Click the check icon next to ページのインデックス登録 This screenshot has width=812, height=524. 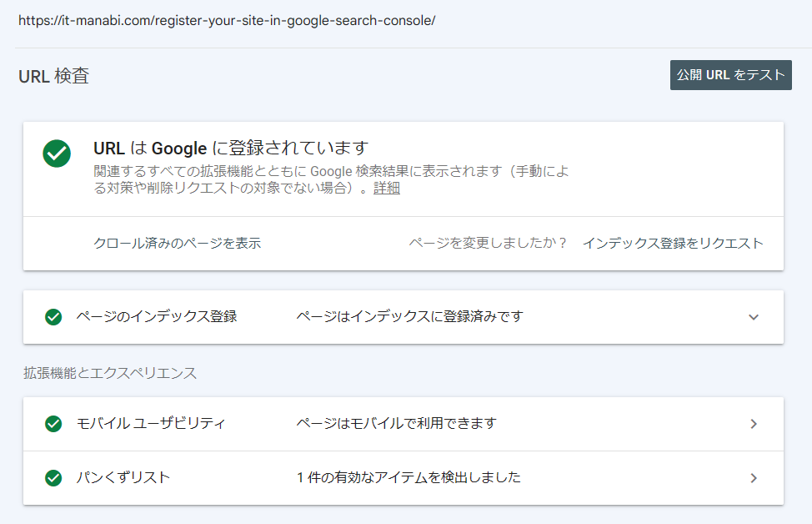click(x=54, y=317)
